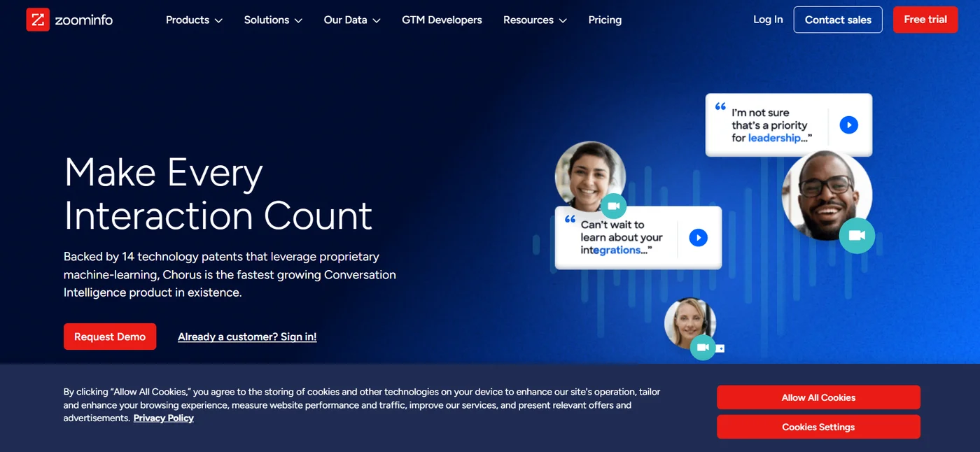Click the ZoomInfo logo icon
Image resolution: width=980 pixels, height=452 pixels.
tap(38, 20)
